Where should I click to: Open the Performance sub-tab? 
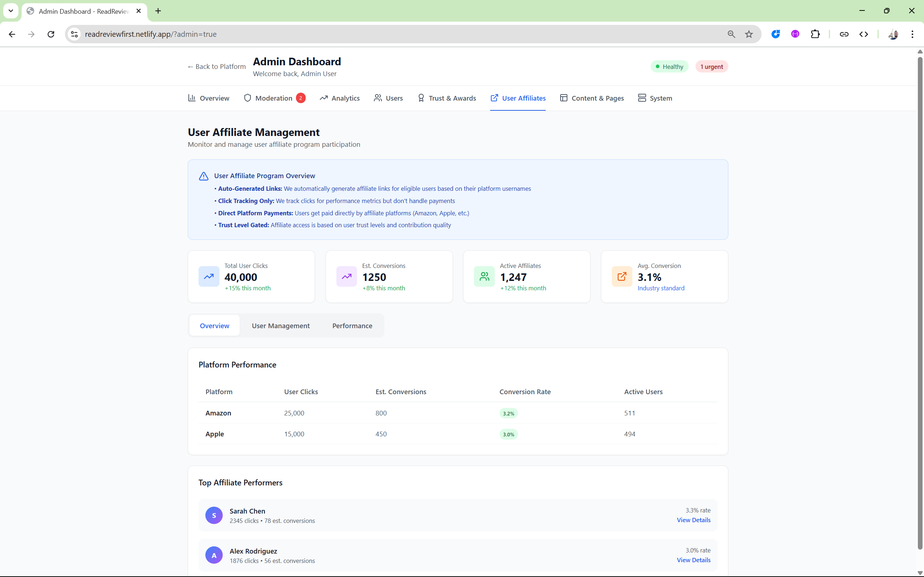point(352,326)
